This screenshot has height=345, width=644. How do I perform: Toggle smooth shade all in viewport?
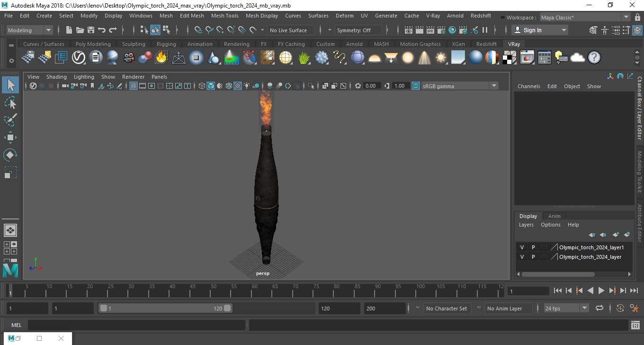[211, 86]
